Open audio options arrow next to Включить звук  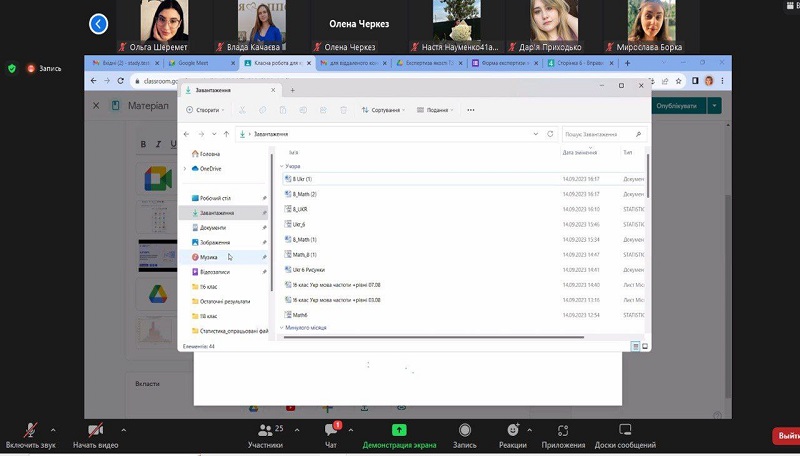(53, 430)
